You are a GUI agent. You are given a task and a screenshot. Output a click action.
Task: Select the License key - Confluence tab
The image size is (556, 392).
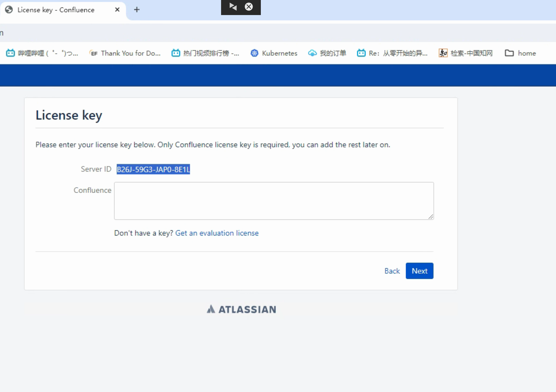pos(56,10)
